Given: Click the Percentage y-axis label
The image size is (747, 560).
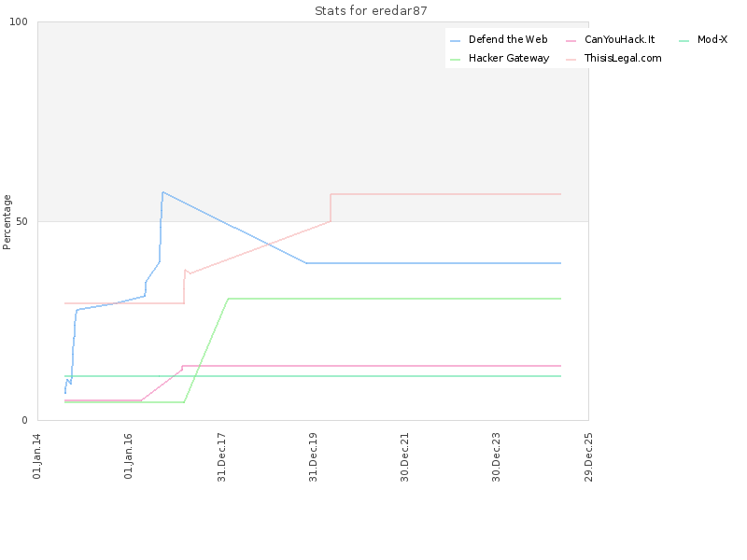Looking at the screenshot, I should click(x=7, y=222).
